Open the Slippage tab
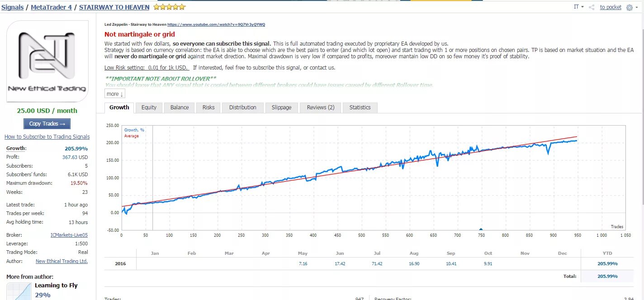This screenshot has height=300, width=644. (x=281, y=108)
